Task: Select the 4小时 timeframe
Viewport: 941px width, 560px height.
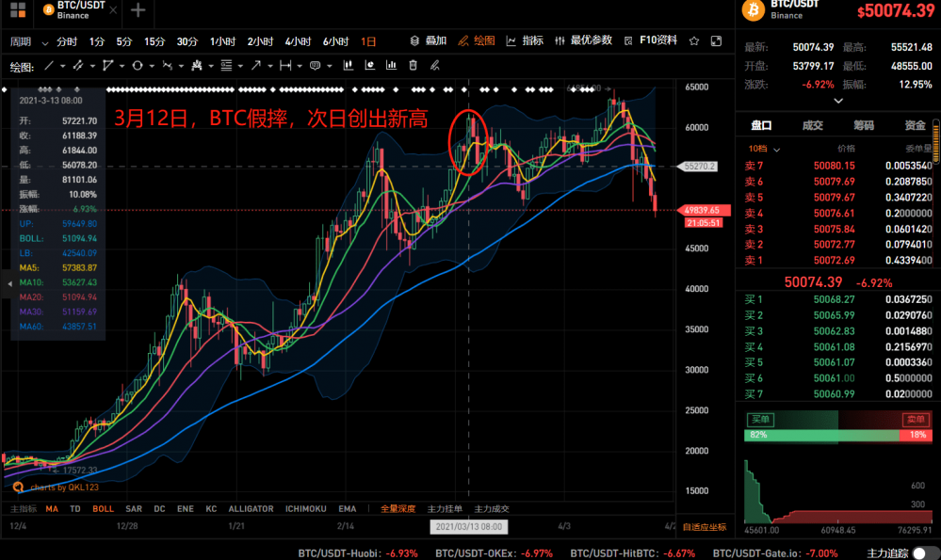Action: coord(298,41)
